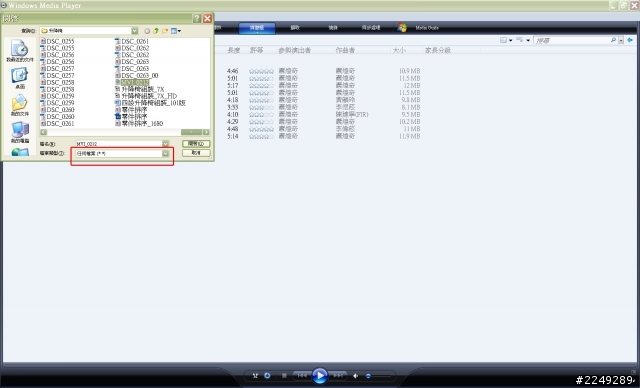Viewport: 640px width, 388px height.
Task: Select the track with length 3:33
Action: coord(233,107)
